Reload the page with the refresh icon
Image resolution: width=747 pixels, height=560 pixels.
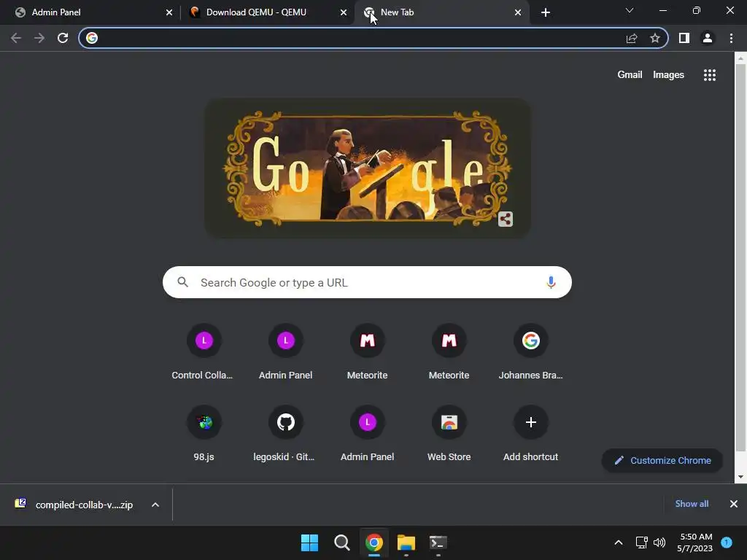[63, 38]
